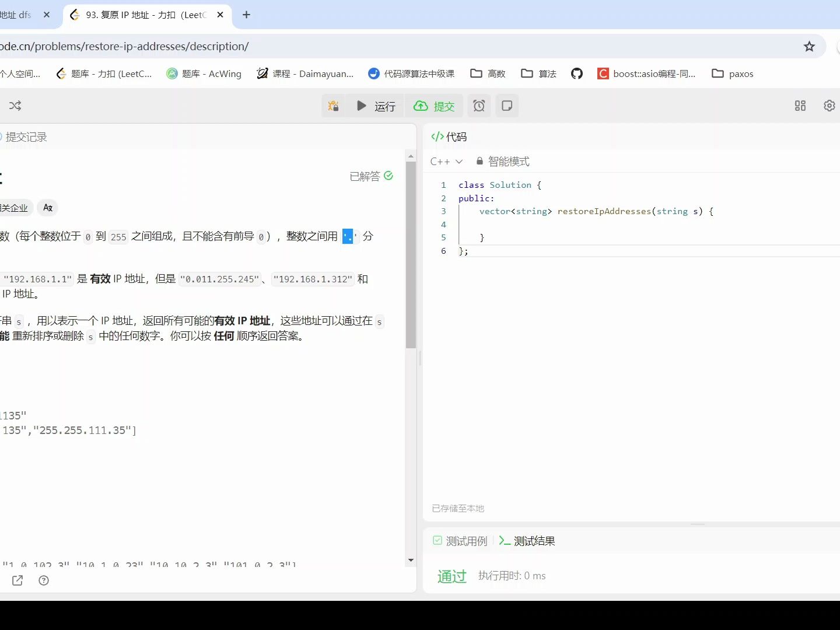The width and height of the screenshot is (840, 630).
Task: Submit the solution with the 提交 button
Action: (x=434, y=106)
